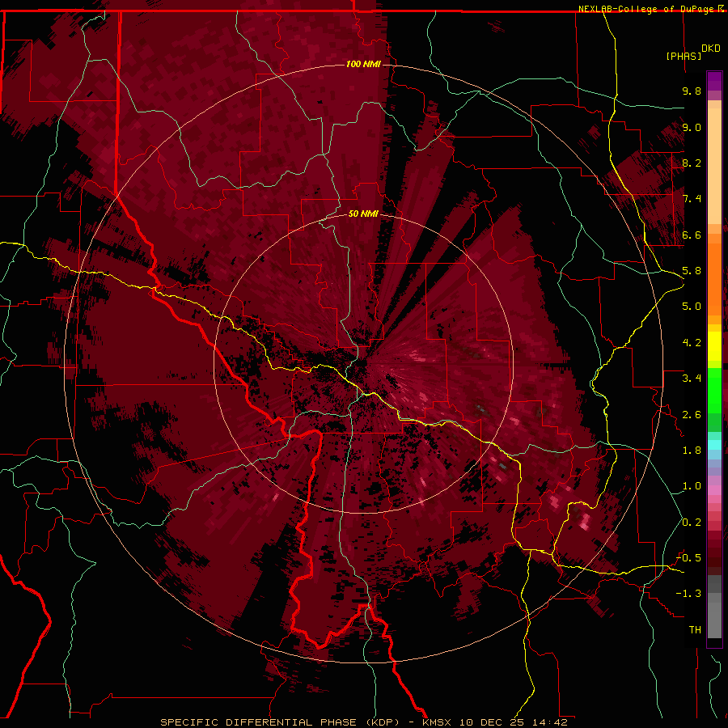Image resolution: width=728 pixels, height=728 pixels.
Task: Click the [PHAS] label above the color scale
Action: click(684, 56)
